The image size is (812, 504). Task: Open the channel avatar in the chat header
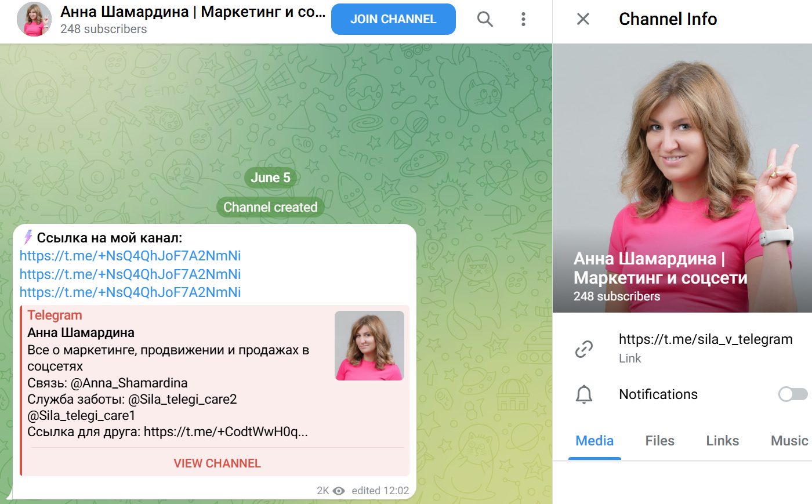(34, 19)
